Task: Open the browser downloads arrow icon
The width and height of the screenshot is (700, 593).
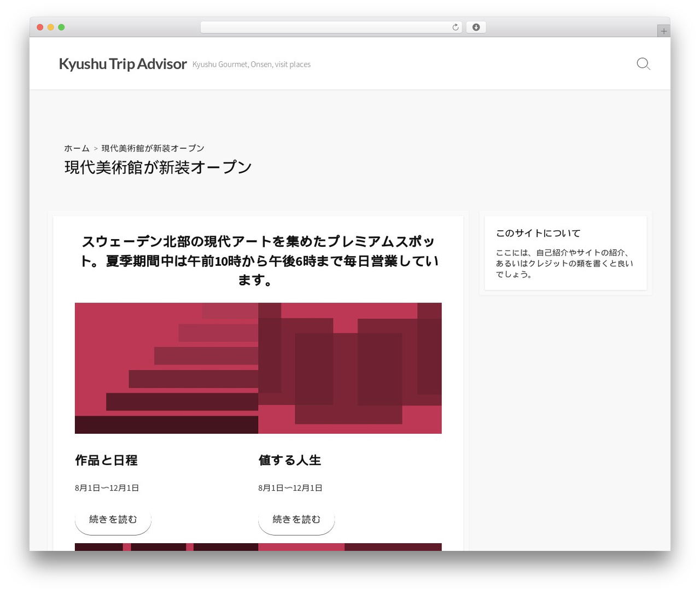Action: pyautogui.click(x=476, y=27)
